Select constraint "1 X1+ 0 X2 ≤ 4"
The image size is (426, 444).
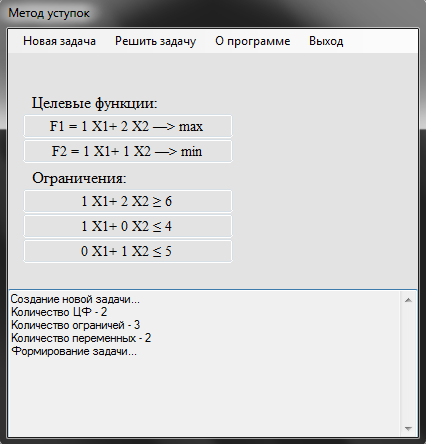(x=128, y=226)
